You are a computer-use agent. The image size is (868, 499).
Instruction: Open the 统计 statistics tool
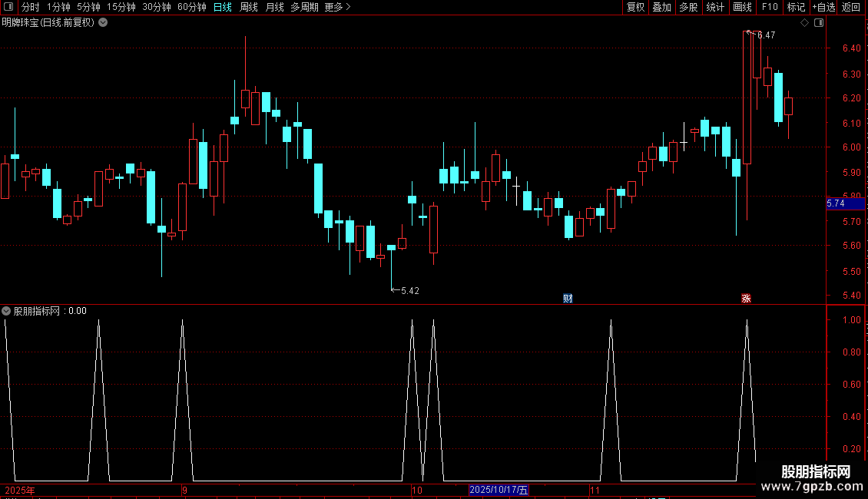click(715, 7)
